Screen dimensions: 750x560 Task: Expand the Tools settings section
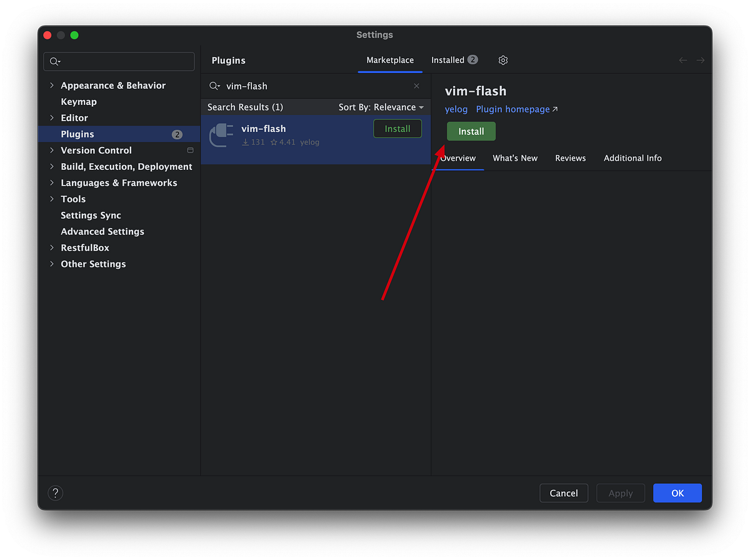pyautogui.click(x=52, y=199)
